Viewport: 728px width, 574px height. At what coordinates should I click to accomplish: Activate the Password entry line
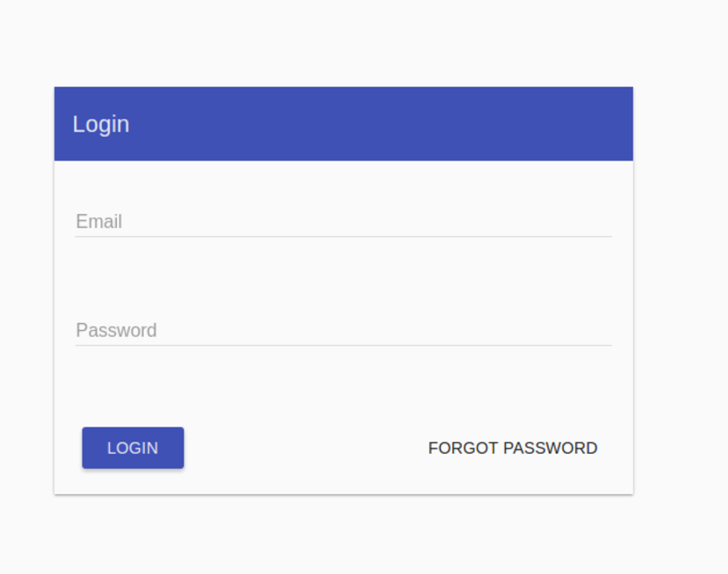click(x=342, y=331)
